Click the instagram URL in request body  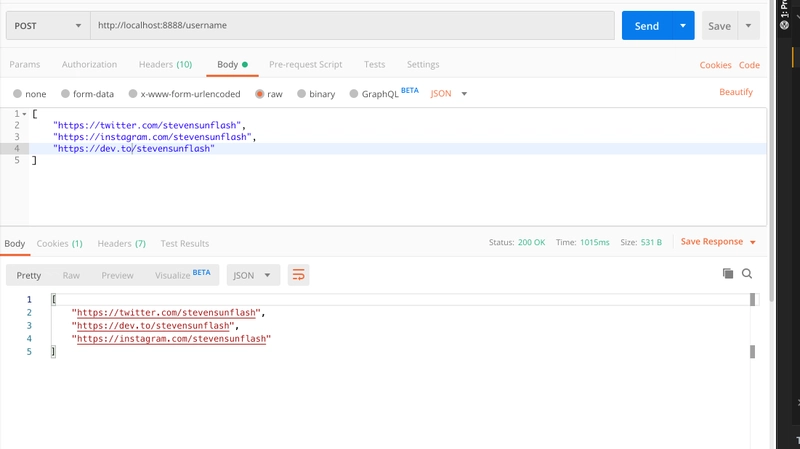(152, 137)
